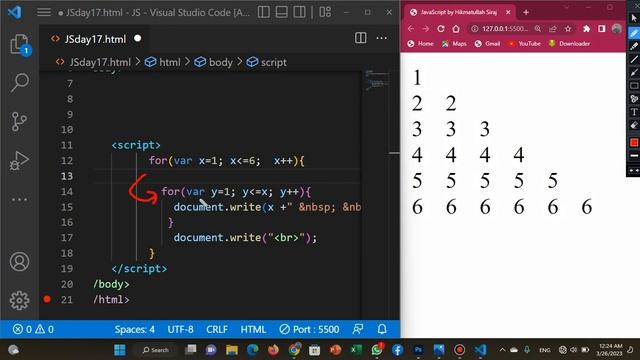Image resolution: width=640 pixels, height=360 pixels.
Task: Toggle the primary side bar layout icon
Action: [x=264, y=12]
